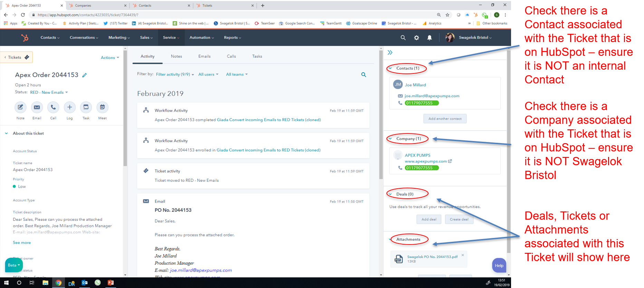Click the Create deal button
This screenshot has height=288, width=644.
459,219
